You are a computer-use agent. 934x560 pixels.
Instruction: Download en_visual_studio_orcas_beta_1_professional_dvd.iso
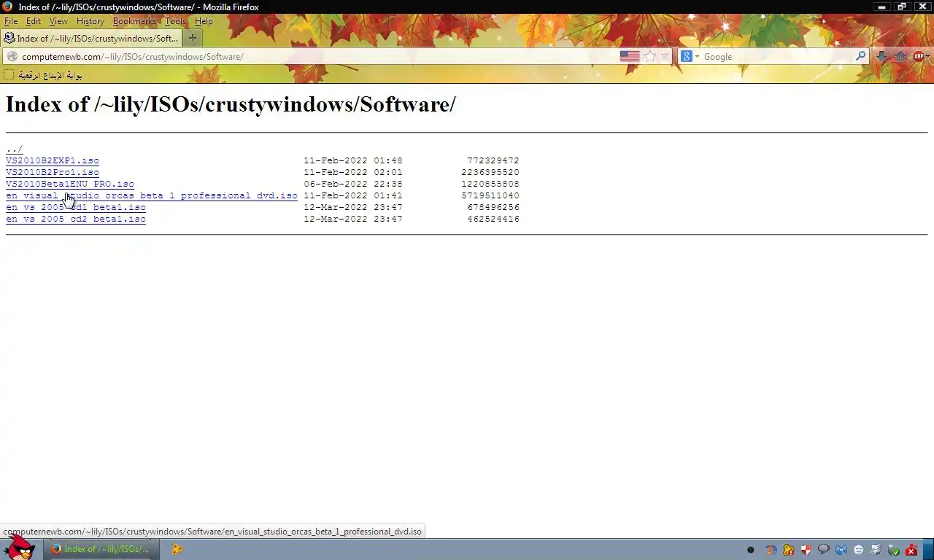pos(152,195)
